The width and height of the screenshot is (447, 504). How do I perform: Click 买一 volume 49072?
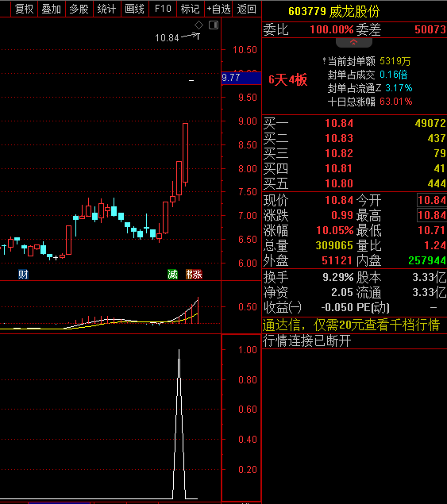tap(430, 123)
